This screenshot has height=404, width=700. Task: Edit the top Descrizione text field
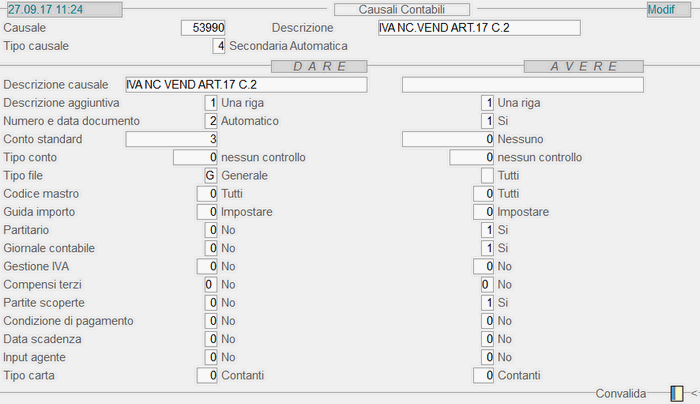[x=479, y=28]
